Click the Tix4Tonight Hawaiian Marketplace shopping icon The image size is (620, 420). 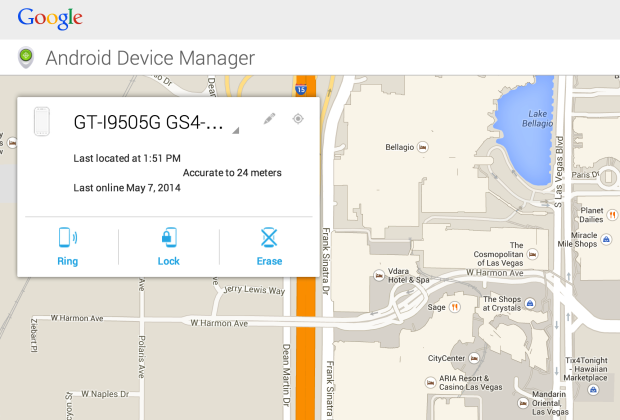592,390
